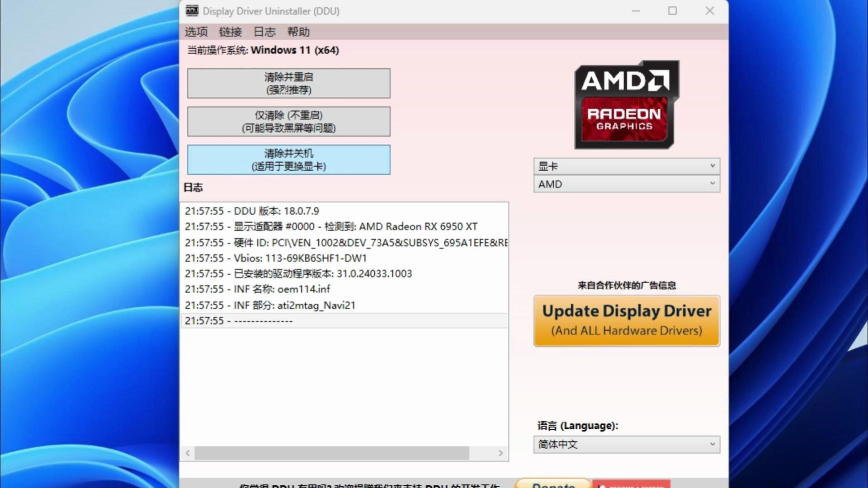Click 清除并关机 (适用于更换显卡) button
Screen dimensions: 868x488
(x=289, y=160)
